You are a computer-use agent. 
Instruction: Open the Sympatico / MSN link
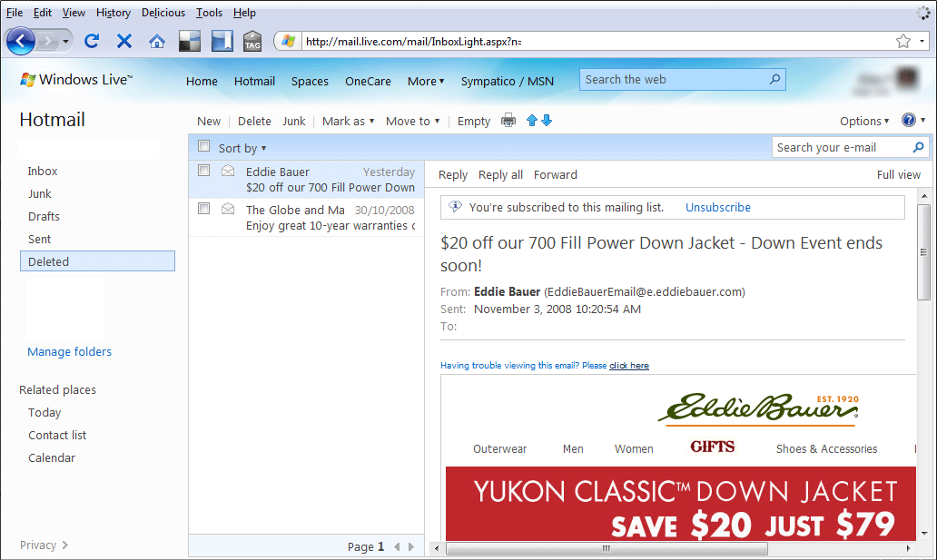pos(508,82)
